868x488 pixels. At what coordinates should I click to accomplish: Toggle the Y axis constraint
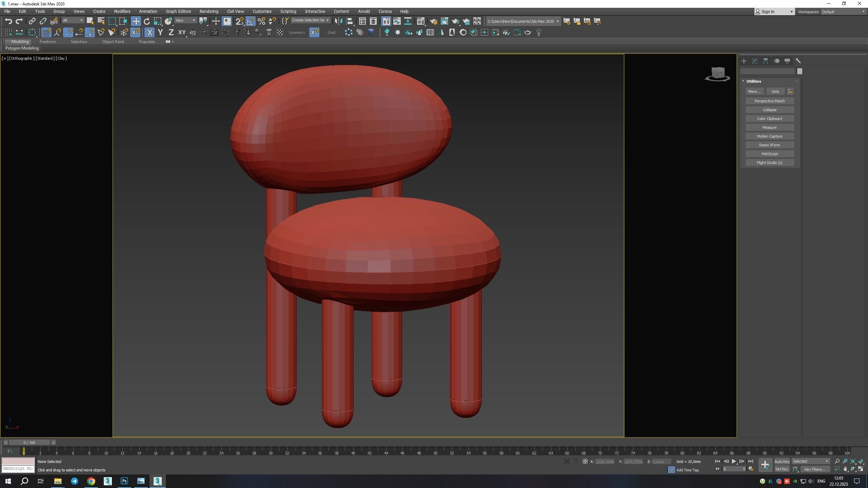tap(160, 33)
